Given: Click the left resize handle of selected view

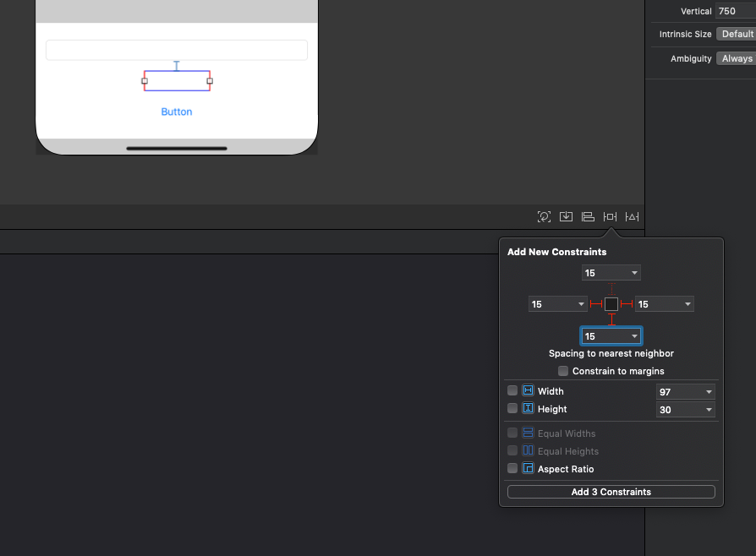Looking at the screenshot, I should point(145,81).
